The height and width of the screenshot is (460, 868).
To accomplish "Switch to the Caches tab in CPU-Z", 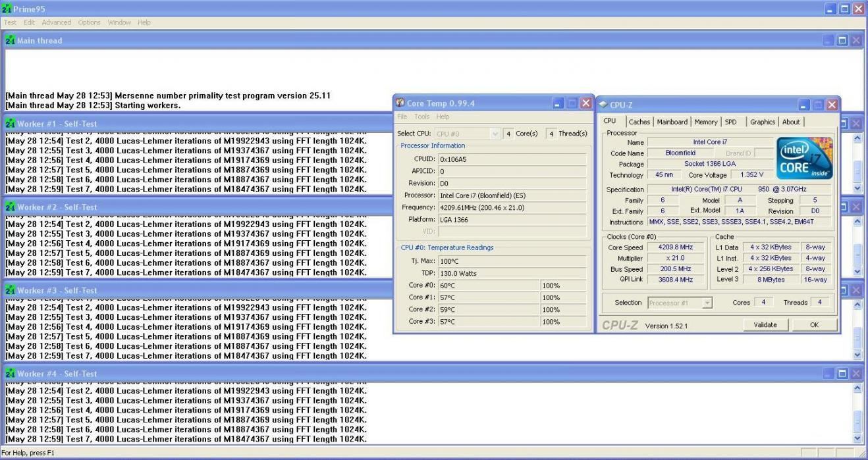I will (639, 122).
